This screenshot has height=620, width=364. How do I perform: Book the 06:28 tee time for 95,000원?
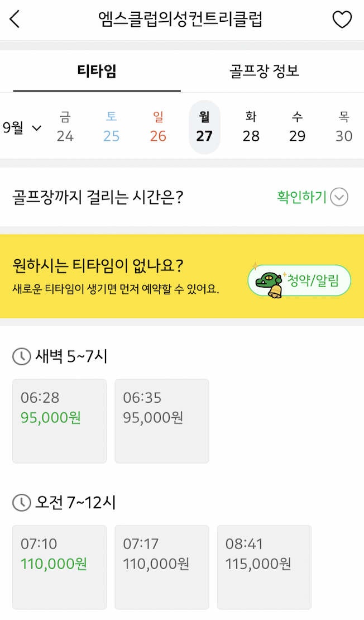coord(59,421)
